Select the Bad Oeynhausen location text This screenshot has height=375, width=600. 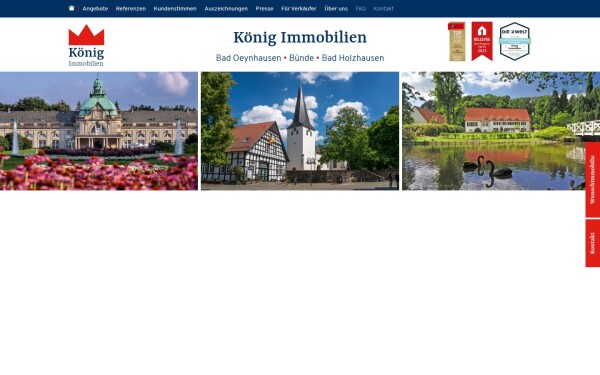(248, 58)
